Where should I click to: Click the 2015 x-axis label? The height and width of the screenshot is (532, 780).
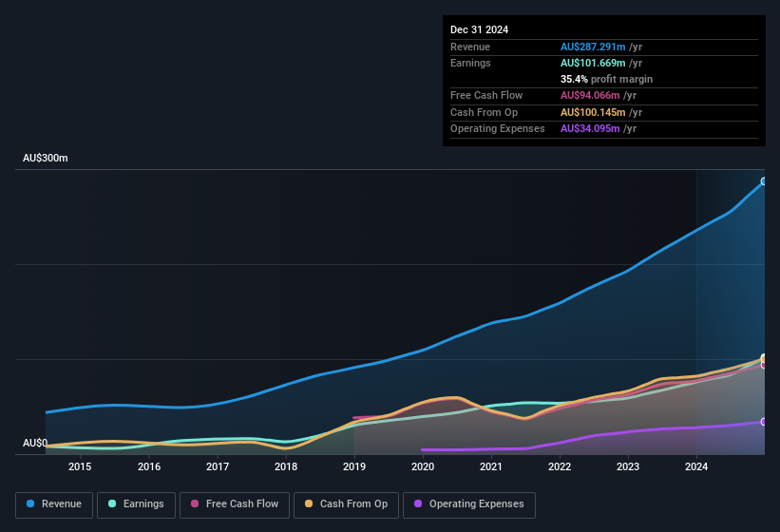[80, 466]
